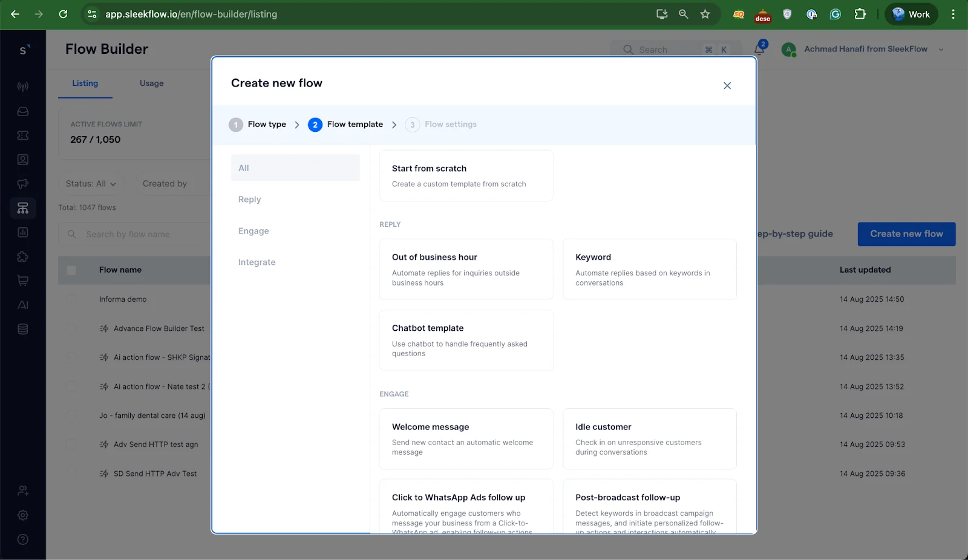Sort by Last updated column header
Viewport: 968px width, 560px height.
click(x=865, y=270)
